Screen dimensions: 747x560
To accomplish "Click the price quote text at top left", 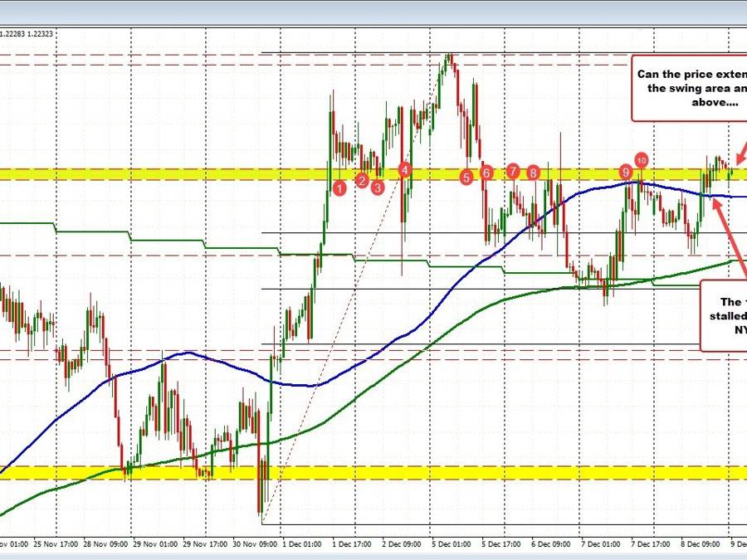I will point(28,34).
